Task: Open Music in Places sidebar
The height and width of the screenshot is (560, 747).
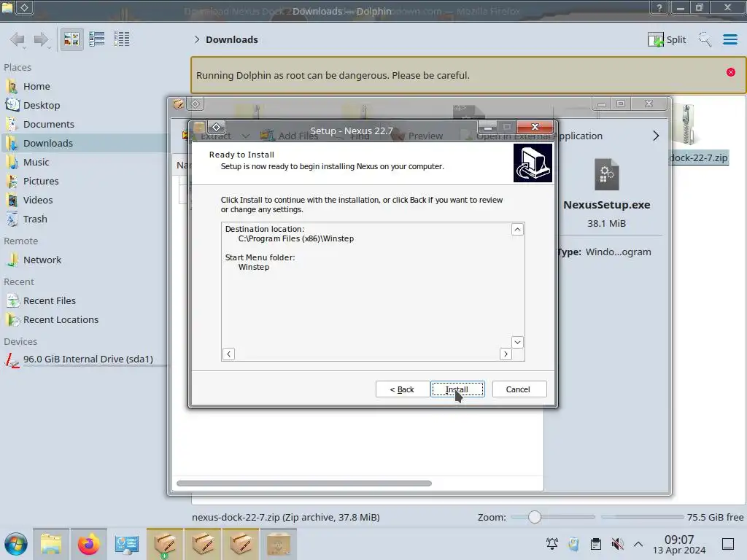Action: [83, 163]
